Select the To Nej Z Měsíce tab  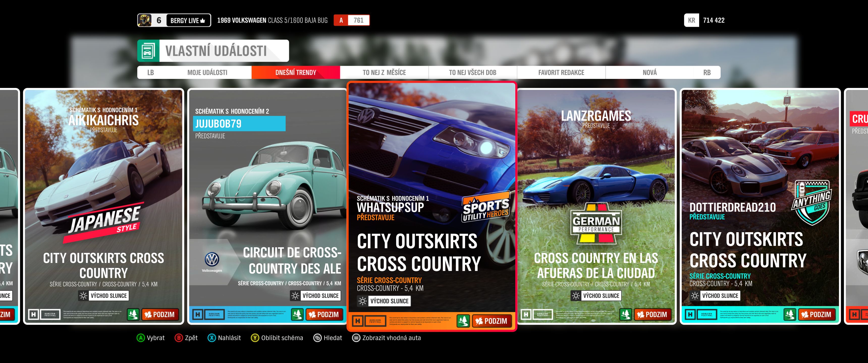coord(384,72)
